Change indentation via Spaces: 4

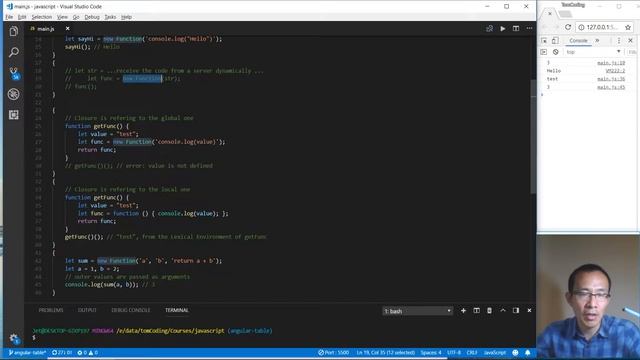click(x=431, y=353)
